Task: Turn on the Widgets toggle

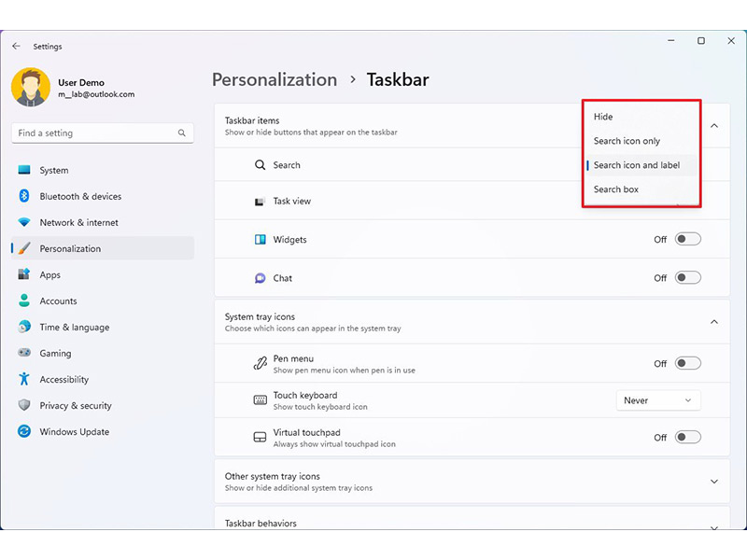Action: click(x=688, y=240)
